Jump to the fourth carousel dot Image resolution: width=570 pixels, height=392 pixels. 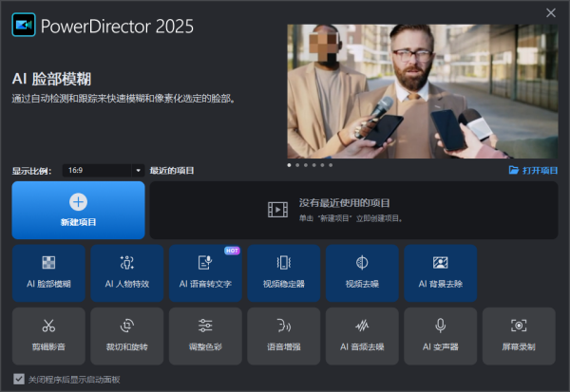(314, 165)
